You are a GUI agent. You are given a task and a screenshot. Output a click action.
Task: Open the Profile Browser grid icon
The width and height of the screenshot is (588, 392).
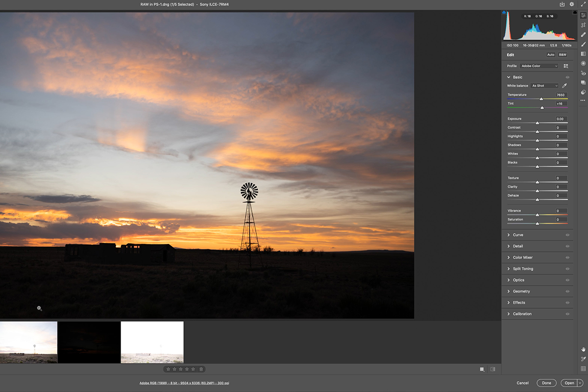click(566, 65)
